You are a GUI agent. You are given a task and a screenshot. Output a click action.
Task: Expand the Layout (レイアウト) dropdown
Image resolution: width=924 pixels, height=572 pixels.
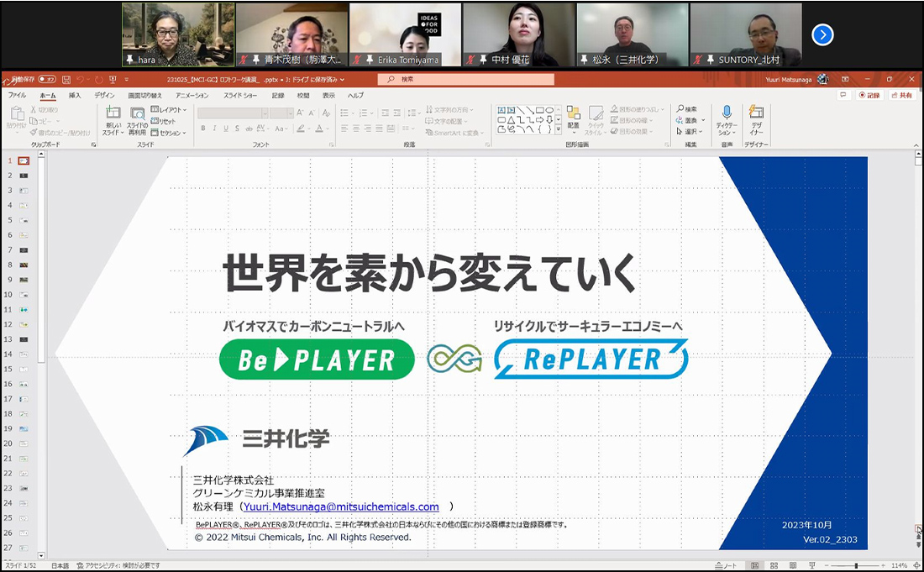tap(170, 110)
